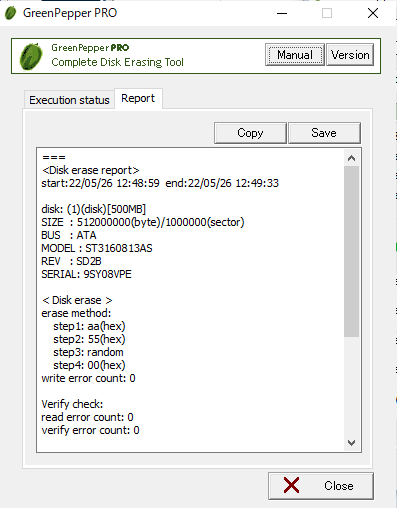This screenshot has height=508, width=397.
Task: Close the dialog with red X button
Action: tap(321, 486)
